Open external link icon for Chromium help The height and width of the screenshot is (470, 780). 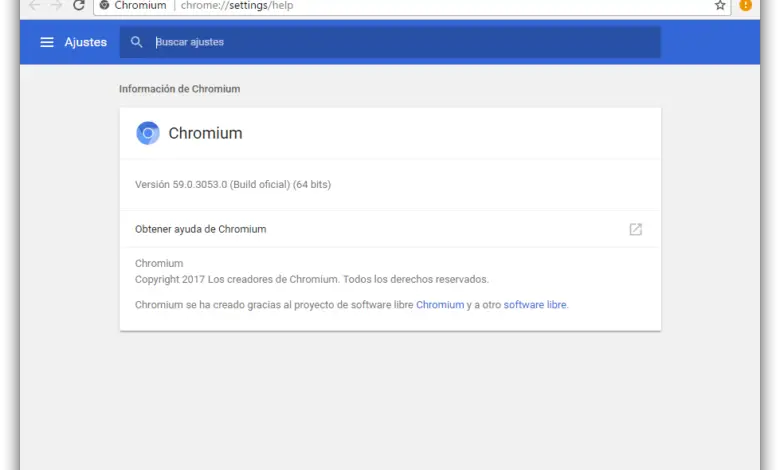tap(635, 229)
